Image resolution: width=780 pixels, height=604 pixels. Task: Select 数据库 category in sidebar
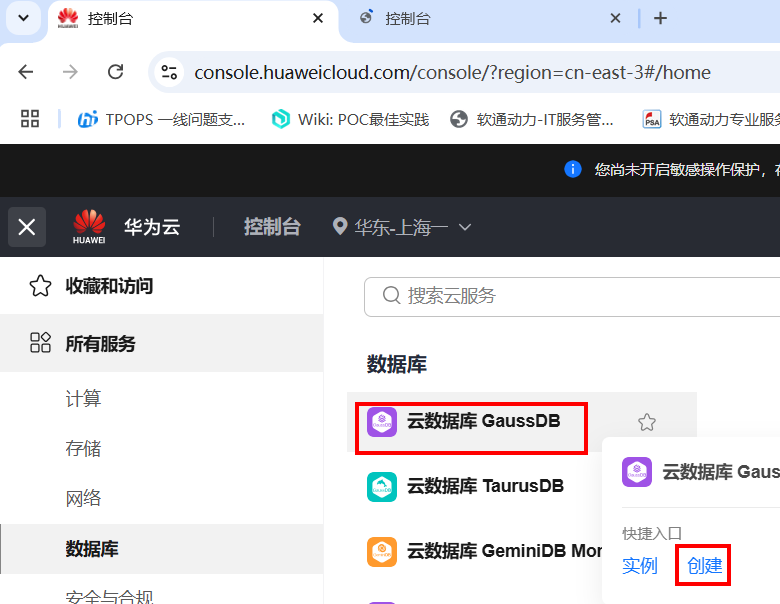tap(162, 549)
